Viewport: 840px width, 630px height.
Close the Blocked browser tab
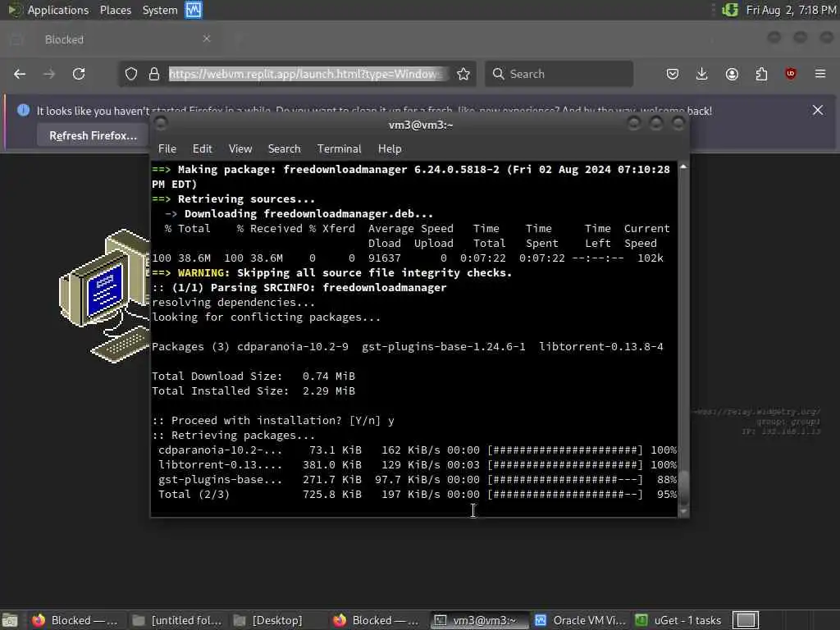tap(206, 39)
